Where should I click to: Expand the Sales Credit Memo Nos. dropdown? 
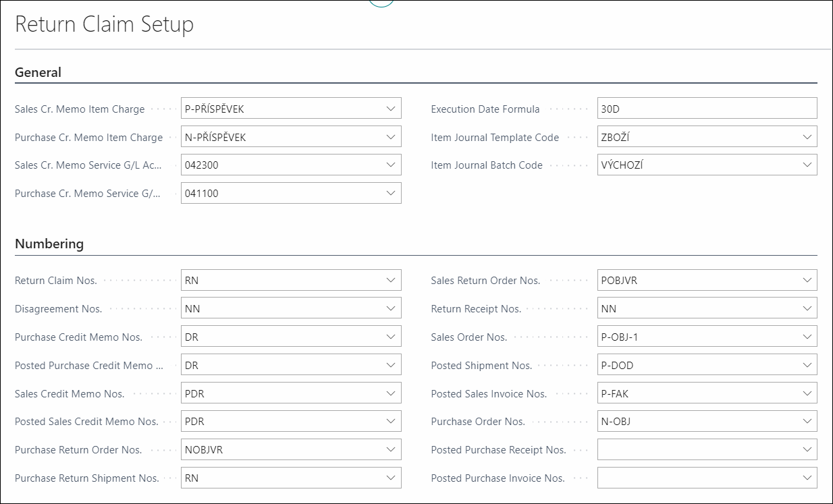(x=390, y=393)
